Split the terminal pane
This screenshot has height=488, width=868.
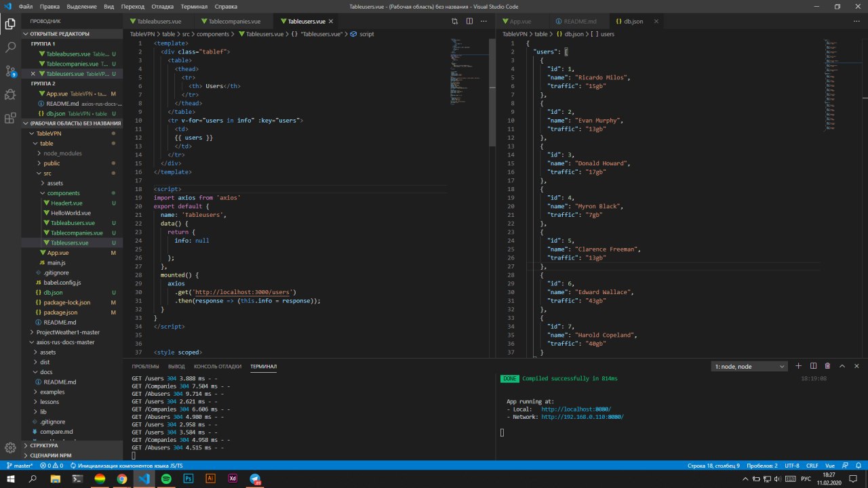click(813, 366)
